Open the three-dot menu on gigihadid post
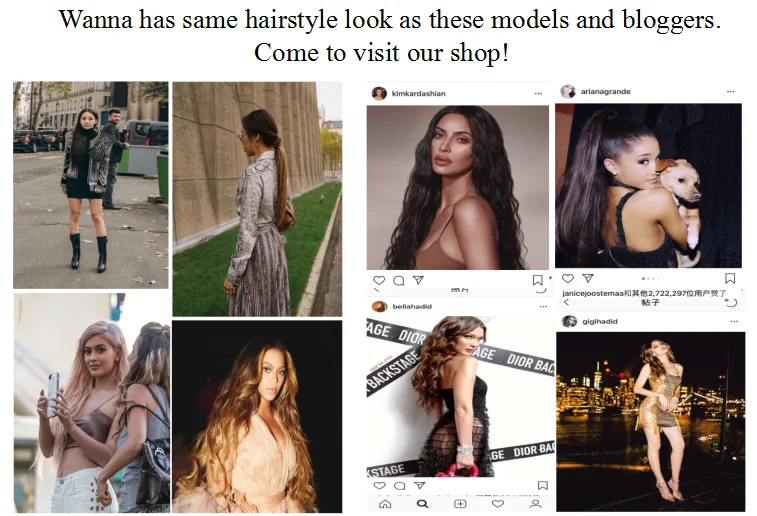757x516 pixels. tap(734, 321)
